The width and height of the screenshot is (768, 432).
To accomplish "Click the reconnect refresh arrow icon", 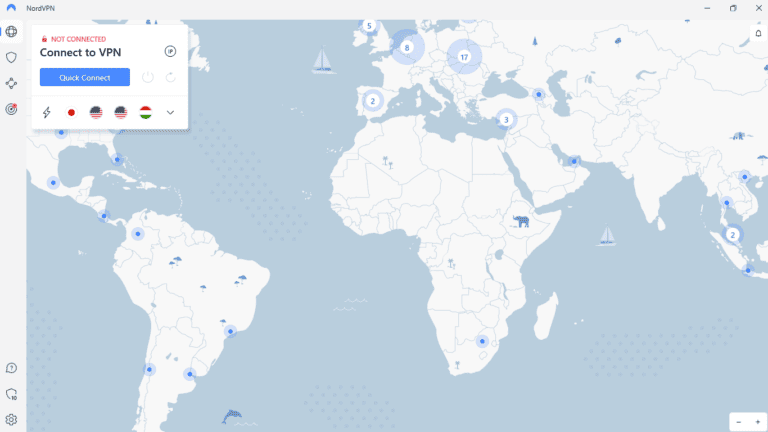I will [170, 77].
